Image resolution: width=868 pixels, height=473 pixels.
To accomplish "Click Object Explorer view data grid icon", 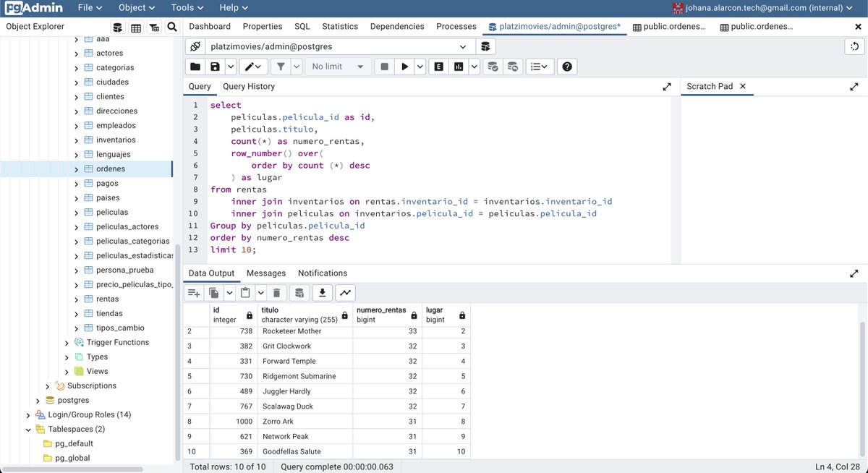I will (136, 27).
